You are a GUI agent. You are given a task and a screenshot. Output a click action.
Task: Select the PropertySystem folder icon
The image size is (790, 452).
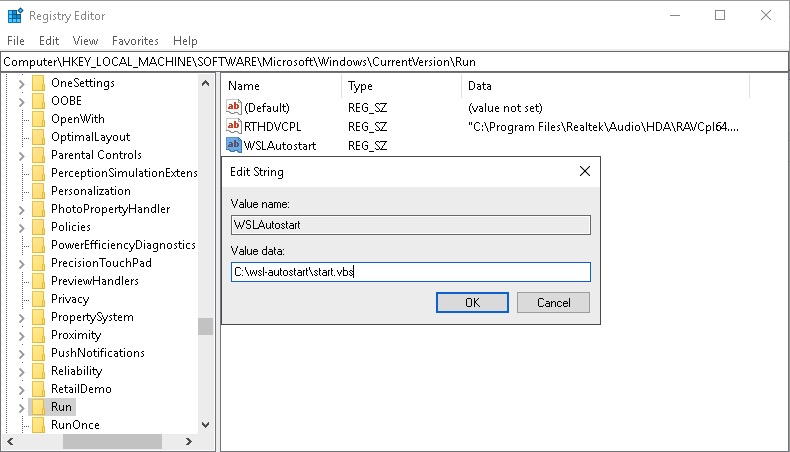pyautogui.click(x=38, y=317)
